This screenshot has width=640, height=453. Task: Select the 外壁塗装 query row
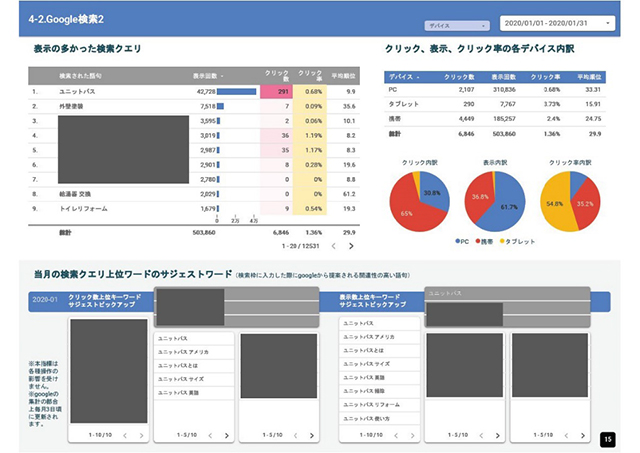click(x=194, y=106)
